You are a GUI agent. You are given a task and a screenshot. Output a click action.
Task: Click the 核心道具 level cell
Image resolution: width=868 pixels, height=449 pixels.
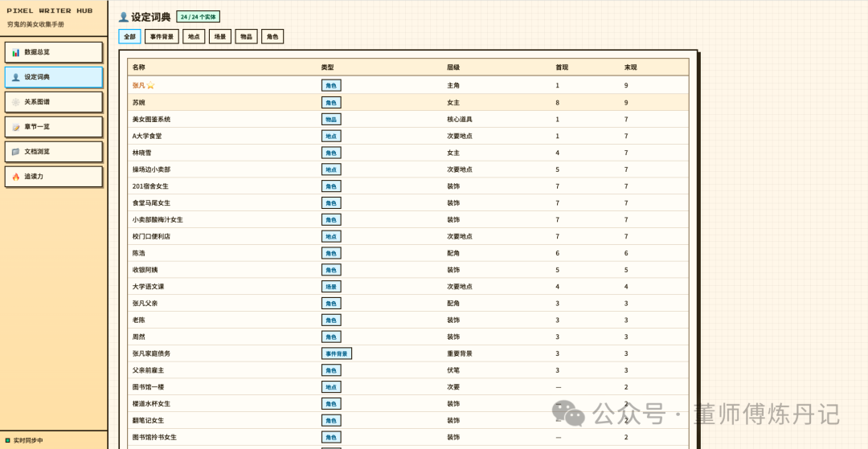click(460, 119)
